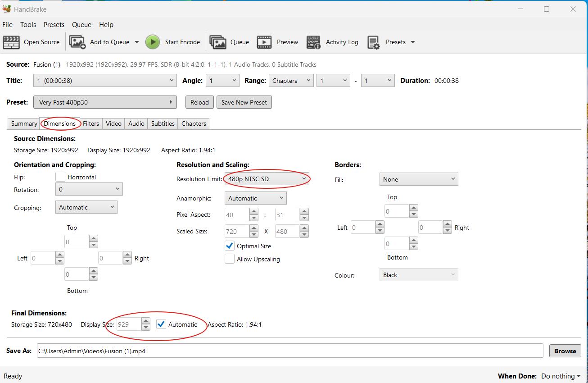Open the File menu
The height and width of the screenshot is (383, 588).
point(7,25)
